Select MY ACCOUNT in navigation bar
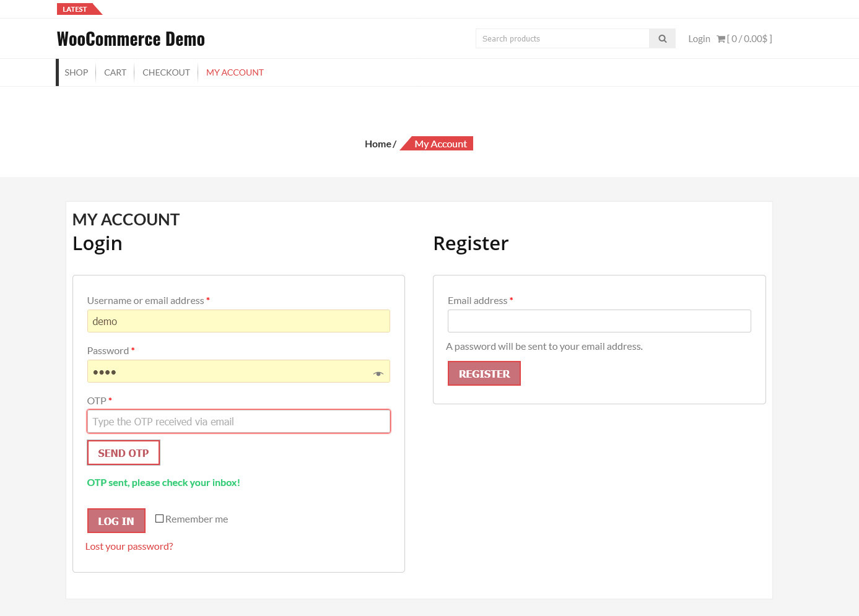The image size is (859, 616). [235, 72]
